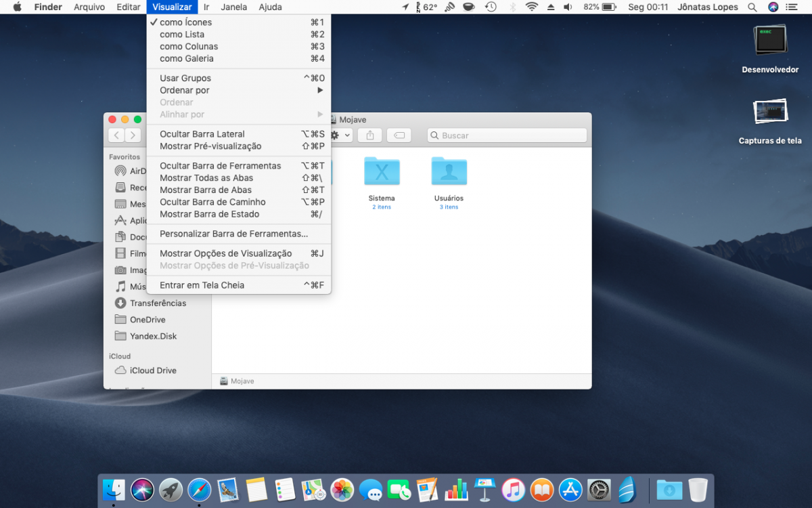Switch view to como Colunas
812x508 pixels.
(x=239, y=47)
